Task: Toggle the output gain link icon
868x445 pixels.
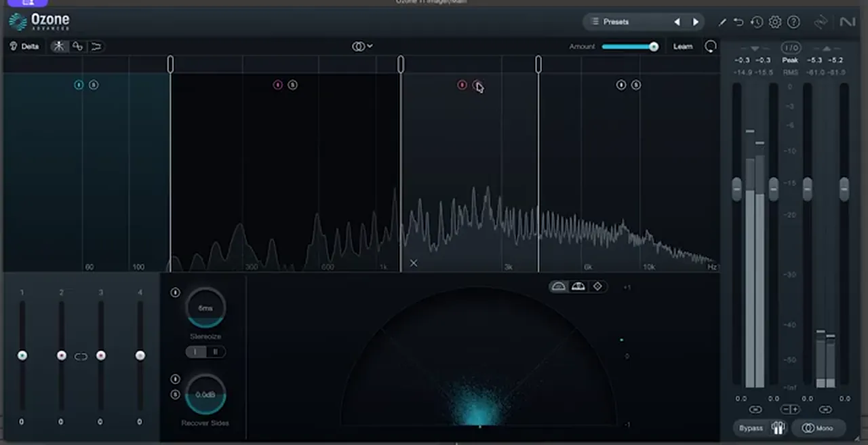Action: [825, 410]
